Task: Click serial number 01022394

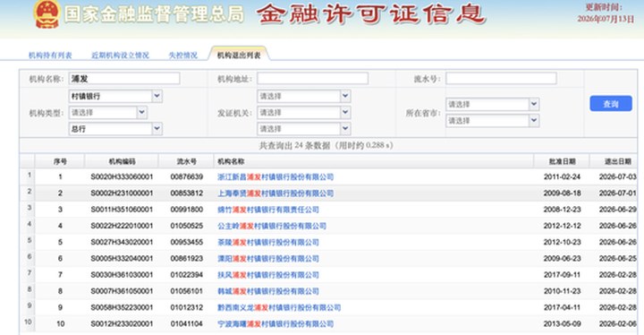Action: (187, 275)
